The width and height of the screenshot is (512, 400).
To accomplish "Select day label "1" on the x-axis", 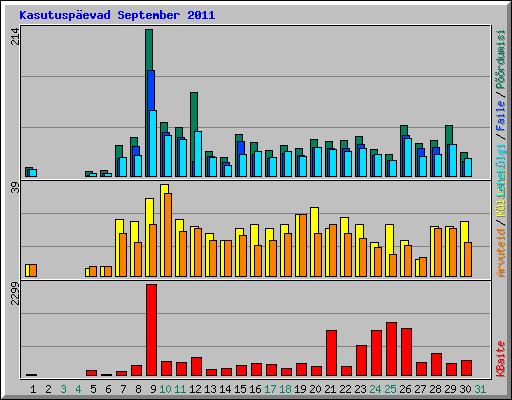I will 33,389.
